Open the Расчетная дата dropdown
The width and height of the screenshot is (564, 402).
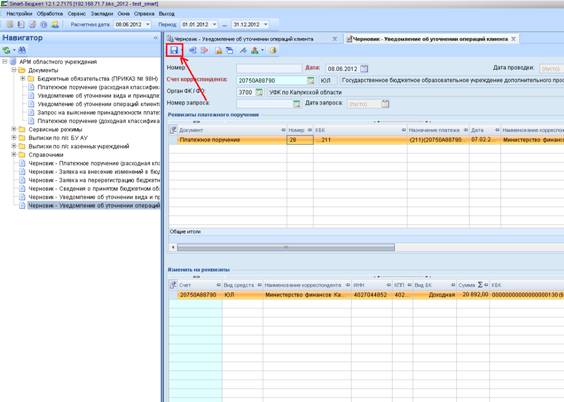click(x=147, y=24)
